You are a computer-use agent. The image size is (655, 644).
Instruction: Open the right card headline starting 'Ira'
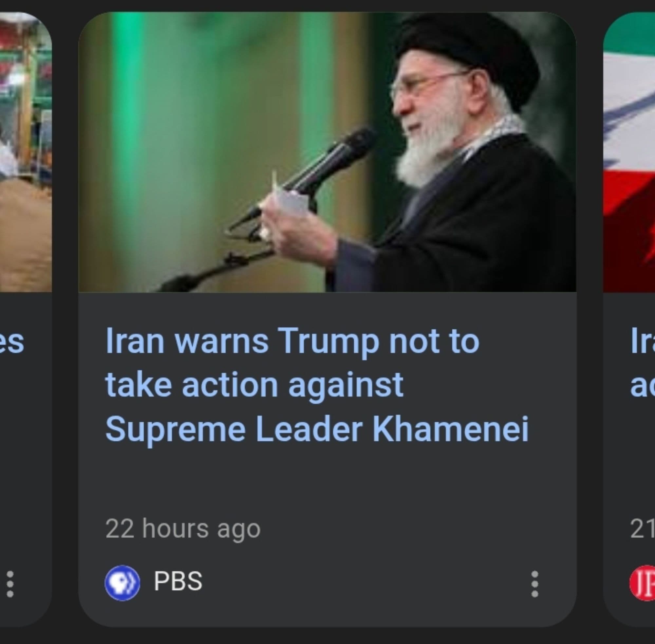tap(643, 340)
